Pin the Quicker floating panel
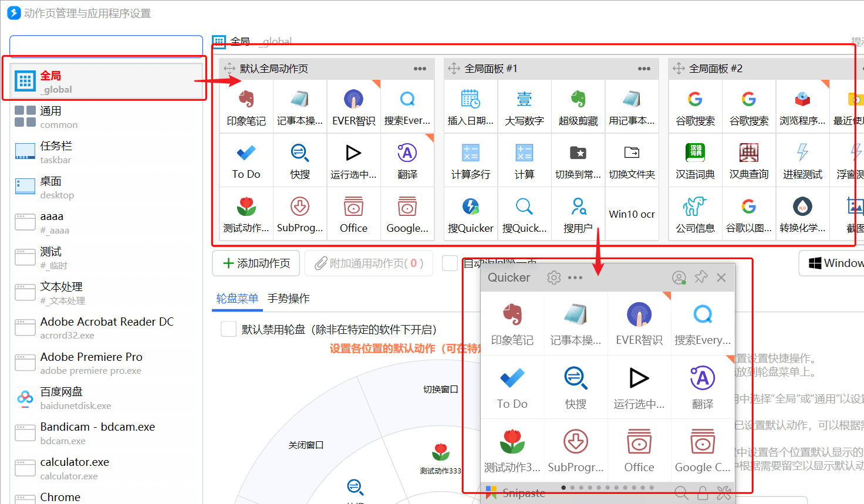 coord(701,277)
